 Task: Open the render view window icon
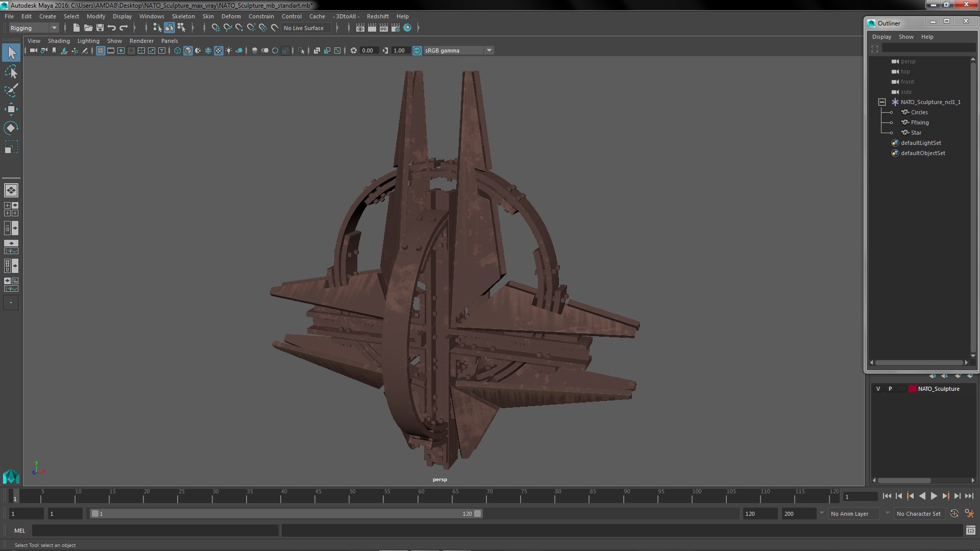tap(360, 28)
